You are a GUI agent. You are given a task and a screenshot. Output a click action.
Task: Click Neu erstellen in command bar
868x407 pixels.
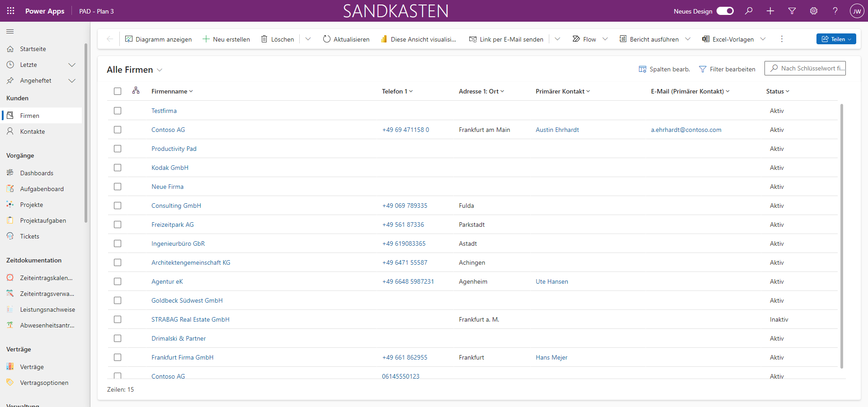click(226, 39)
